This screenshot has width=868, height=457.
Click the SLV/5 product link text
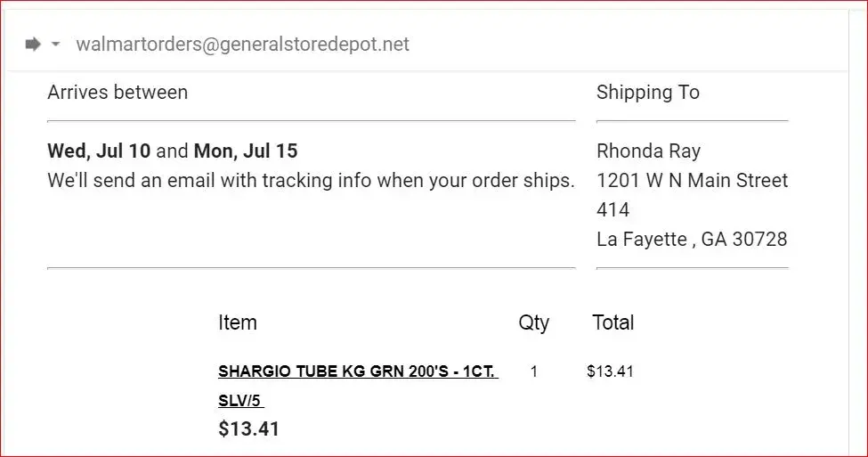click(240, 401)
